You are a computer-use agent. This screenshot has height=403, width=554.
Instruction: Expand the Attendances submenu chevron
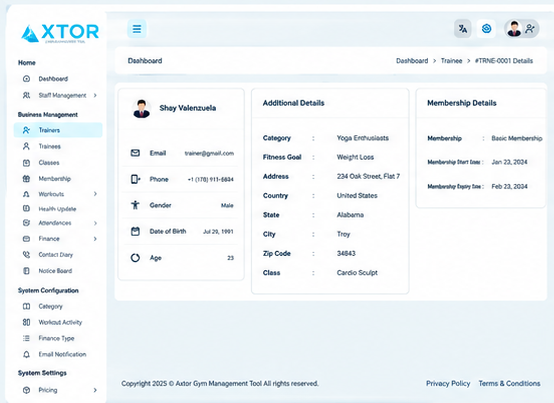coord(95,223)
